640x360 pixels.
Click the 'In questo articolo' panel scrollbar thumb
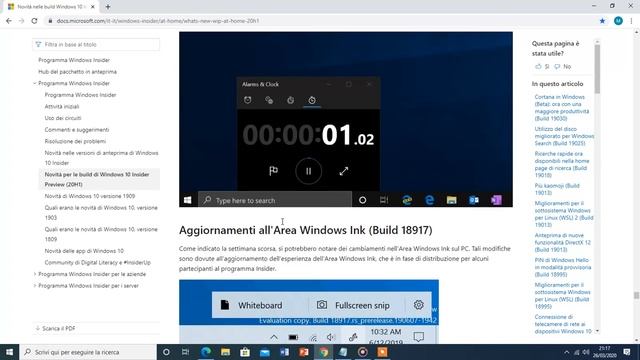[597, 69]
